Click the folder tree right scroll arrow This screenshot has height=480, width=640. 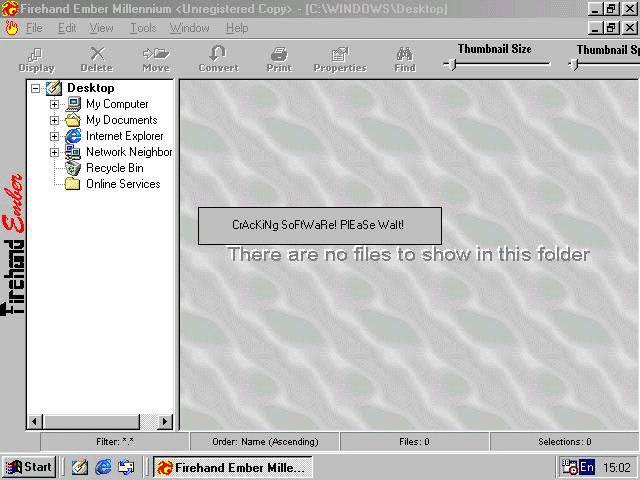[165, 422]
